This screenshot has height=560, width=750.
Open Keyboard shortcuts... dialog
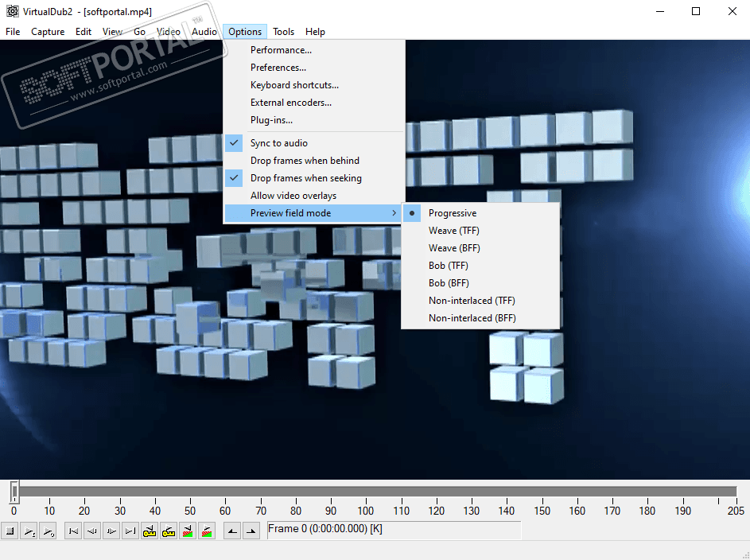pyautogui.click(x=314, y=85)
